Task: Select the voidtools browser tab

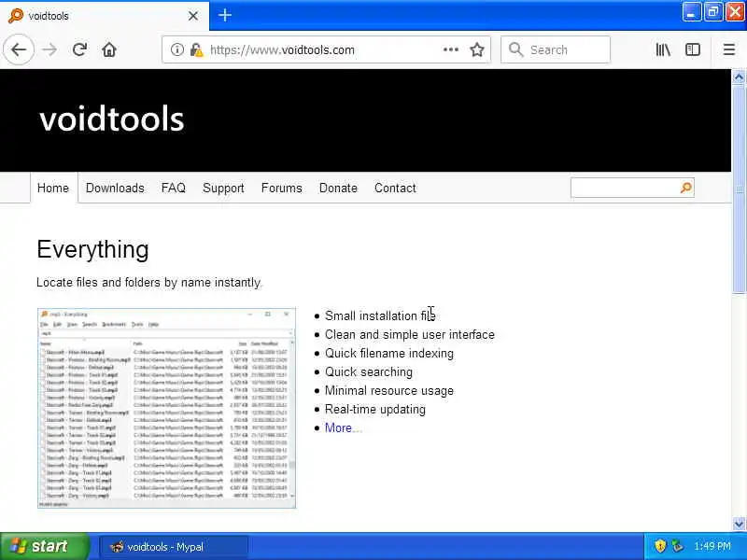Action: (x=105, y=16)
